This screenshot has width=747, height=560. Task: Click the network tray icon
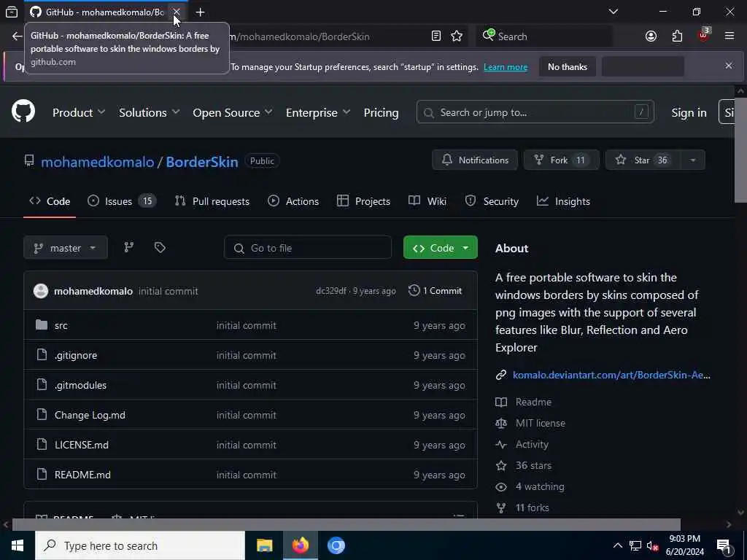(x=635, y=545)
